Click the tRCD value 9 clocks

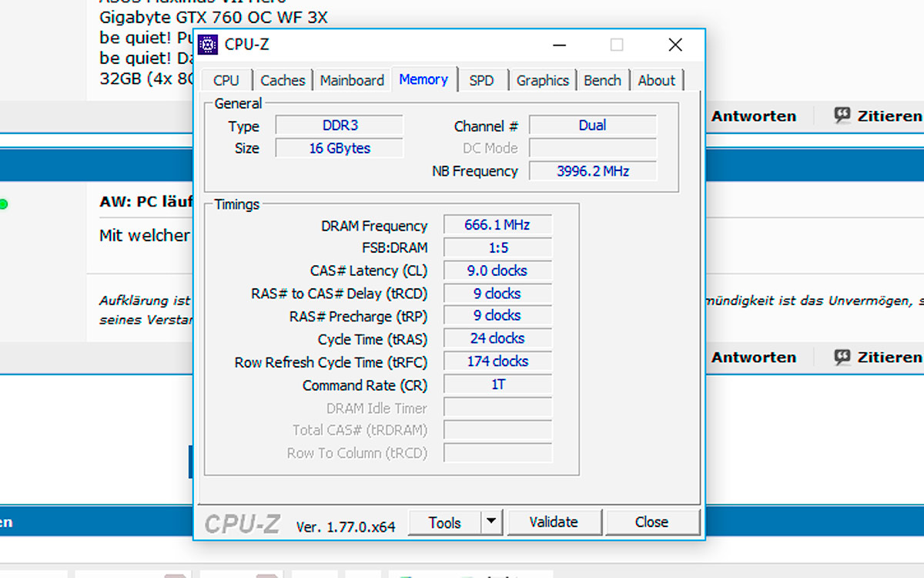point(497,294)
